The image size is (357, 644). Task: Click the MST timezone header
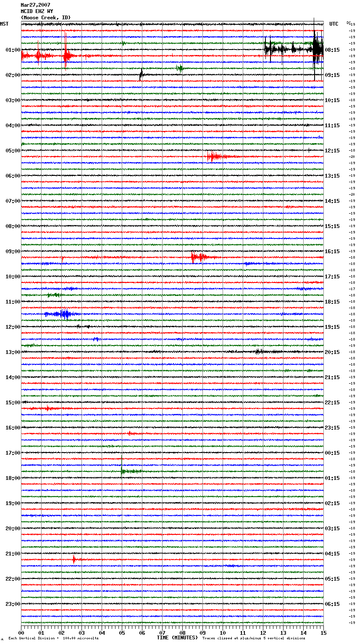[x=4, y=24]
